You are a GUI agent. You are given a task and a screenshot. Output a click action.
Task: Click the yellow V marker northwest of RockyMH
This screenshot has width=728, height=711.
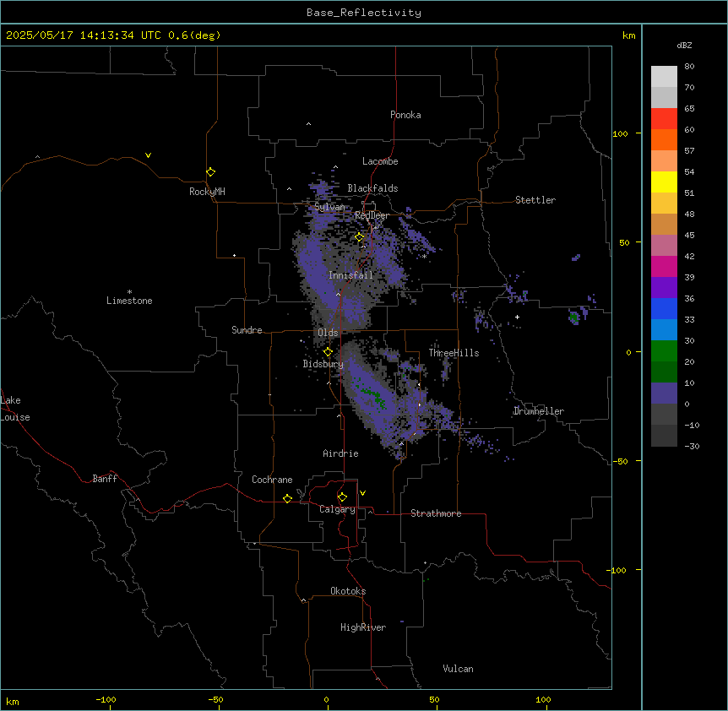pyautogui.click(x=148, y=155)
